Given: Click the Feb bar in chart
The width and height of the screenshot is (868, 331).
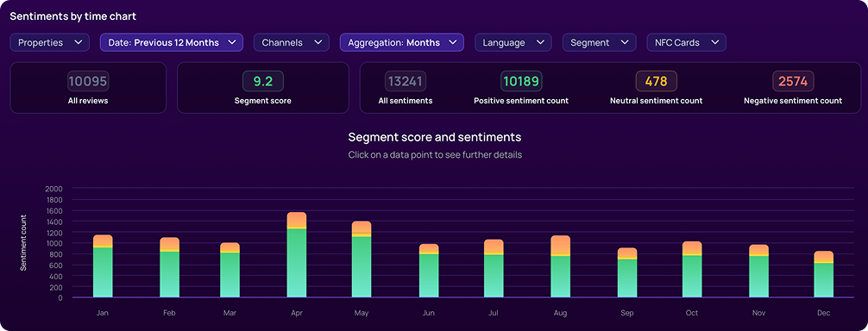Looking at the screenshot, I should click(169, 268).
